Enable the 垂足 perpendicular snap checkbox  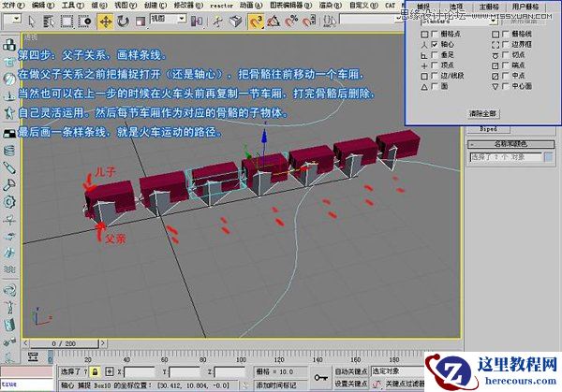(x=435, y=55)
